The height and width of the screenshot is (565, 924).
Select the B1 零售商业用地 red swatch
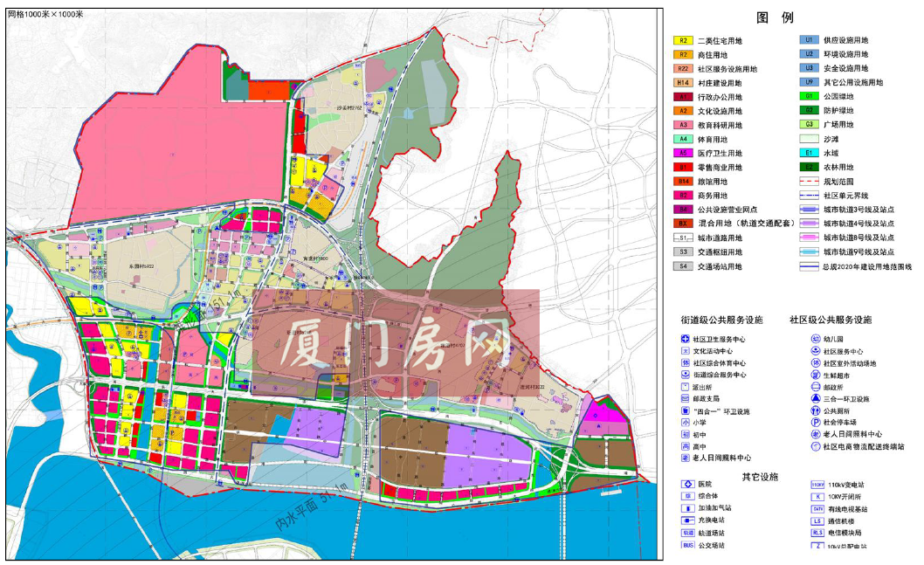click(683, 168)
